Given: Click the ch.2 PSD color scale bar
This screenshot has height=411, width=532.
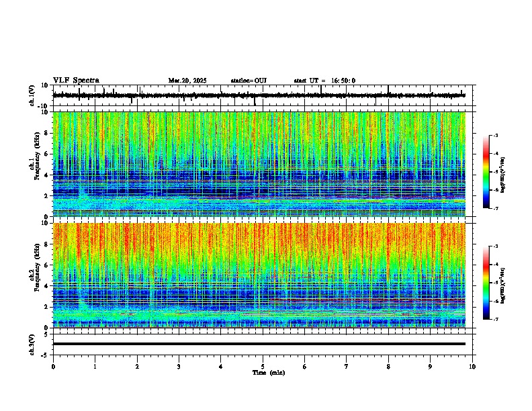Looking at the screenshot, I should (486, 283).
